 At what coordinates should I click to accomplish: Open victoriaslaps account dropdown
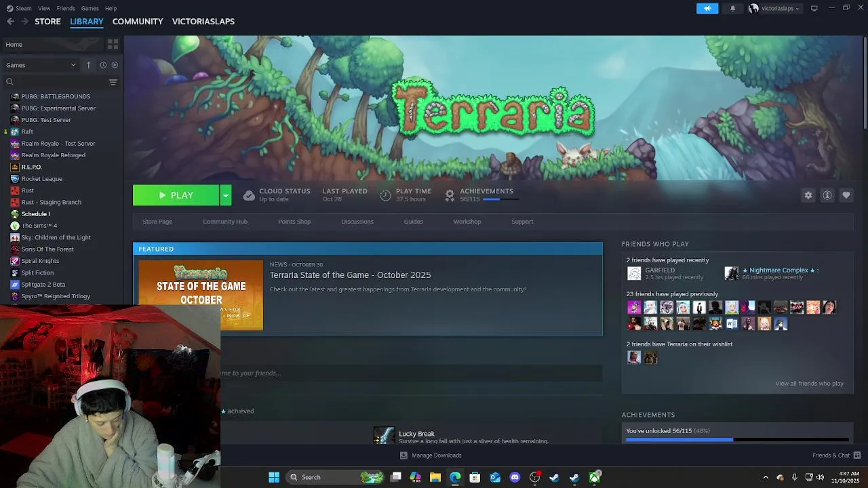(x=774, y=8)
